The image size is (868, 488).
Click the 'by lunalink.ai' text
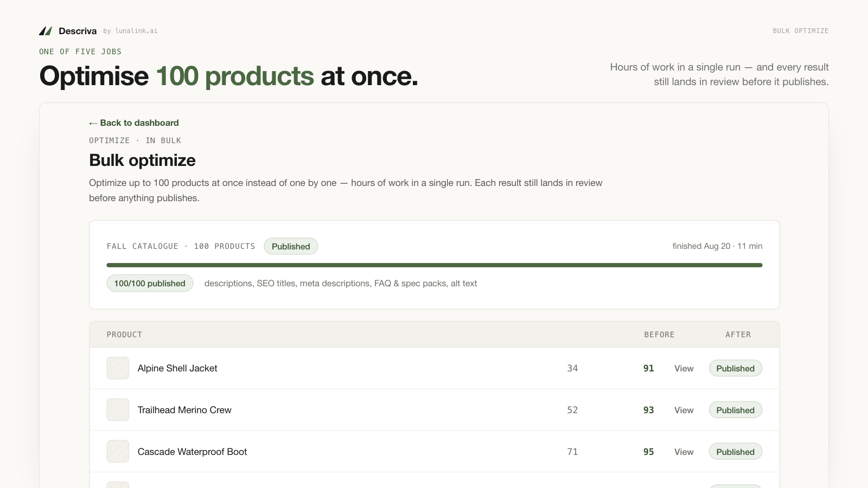[130, 31]
